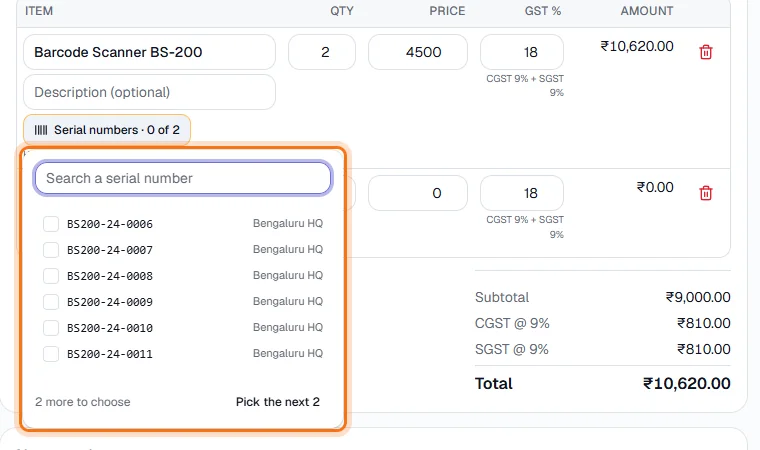The width and height of the screenshot is (760, 450).
Task: Tick the BS200-24-0008 serial checkbox
Action: click(x=51, y=276)
